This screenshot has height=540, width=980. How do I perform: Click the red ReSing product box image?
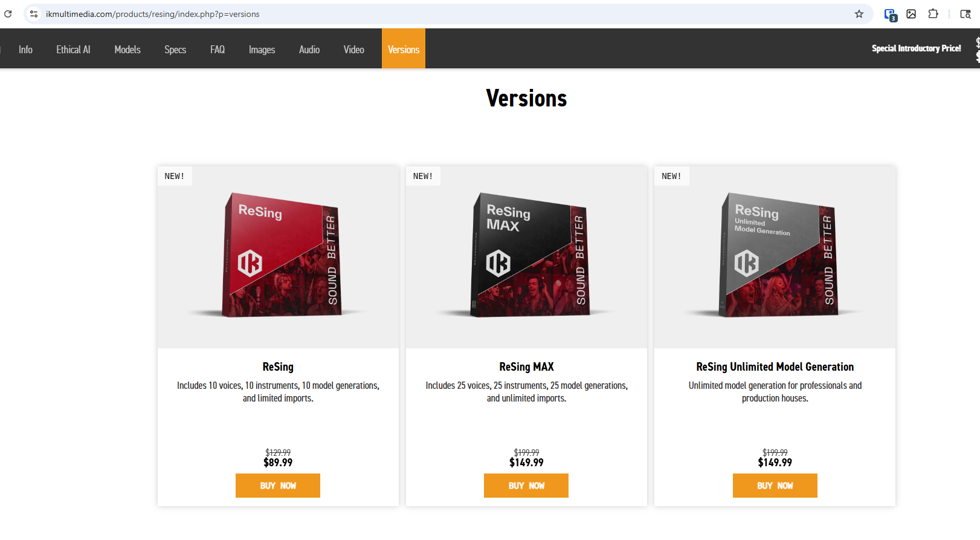(280, 255)
